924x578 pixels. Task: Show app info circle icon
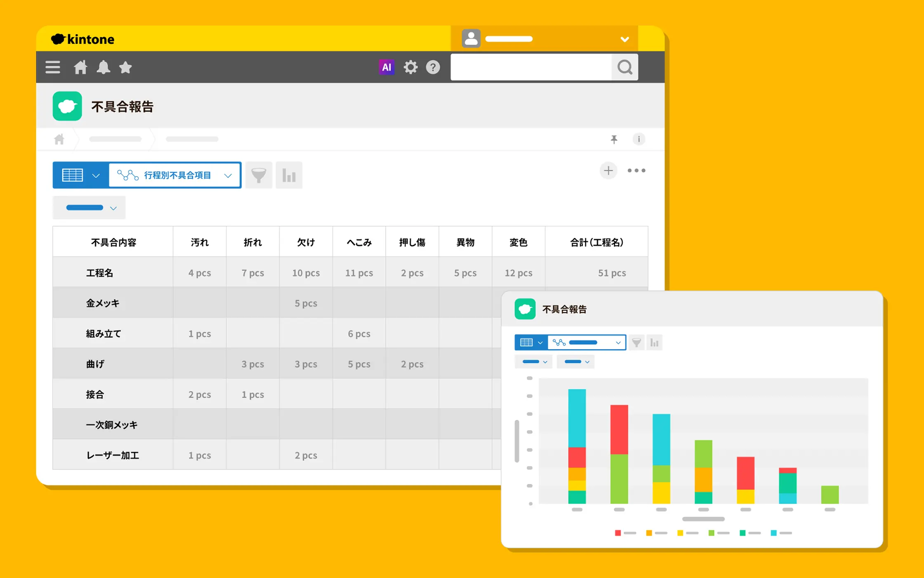tap(639, 139)
